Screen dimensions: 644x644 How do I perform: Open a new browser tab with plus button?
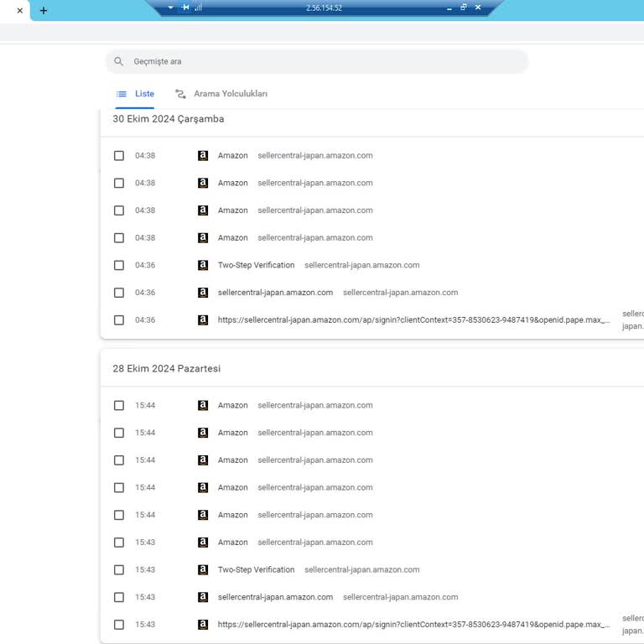44,11
